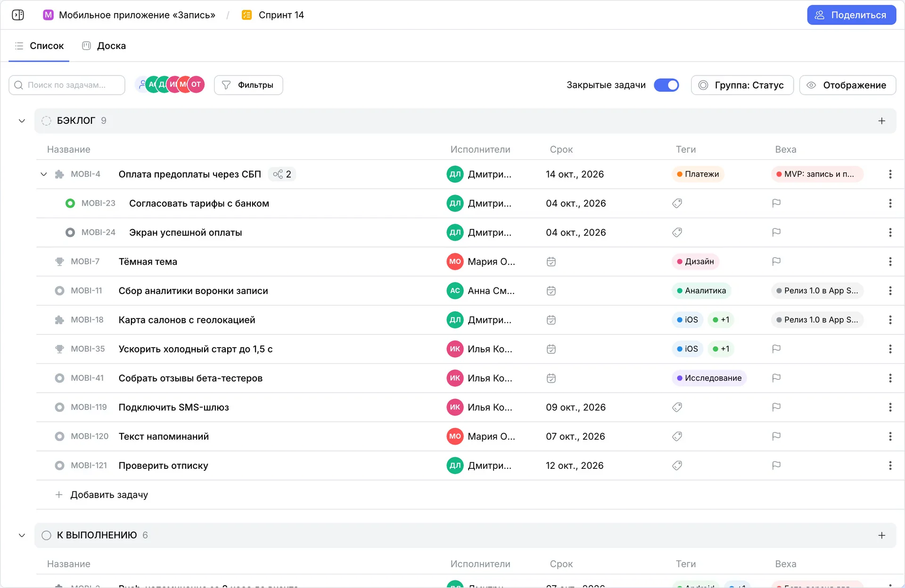Open the Фильтры dropdown
Screen dimensions: 905x588
coord(248,85)
